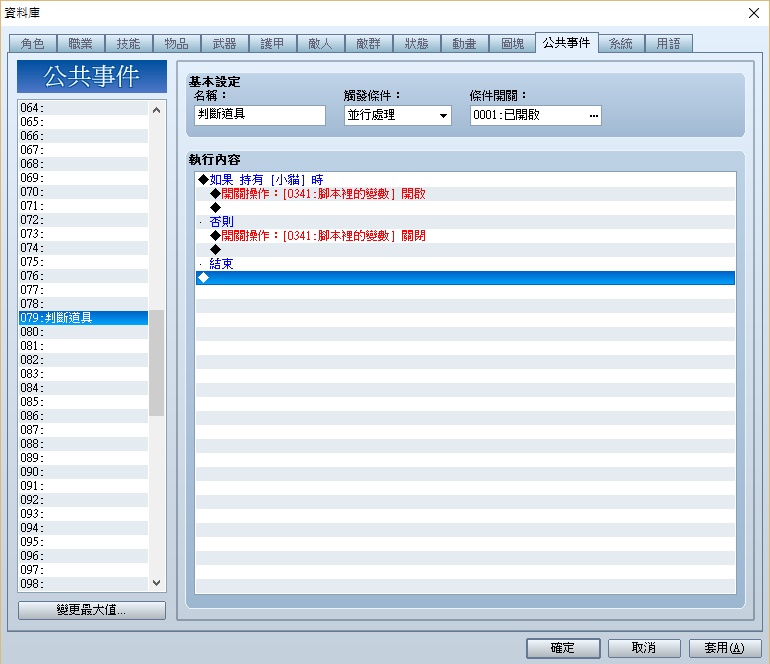Click the ellipsis button for 條件開關

(594, 115)
